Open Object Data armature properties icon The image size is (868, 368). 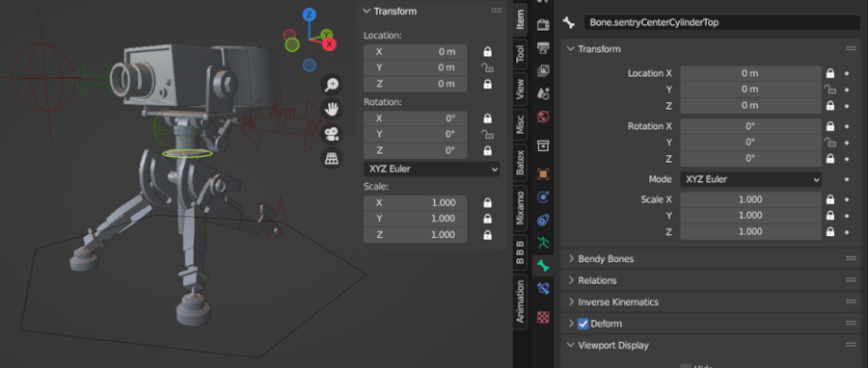tap(543, 243)
